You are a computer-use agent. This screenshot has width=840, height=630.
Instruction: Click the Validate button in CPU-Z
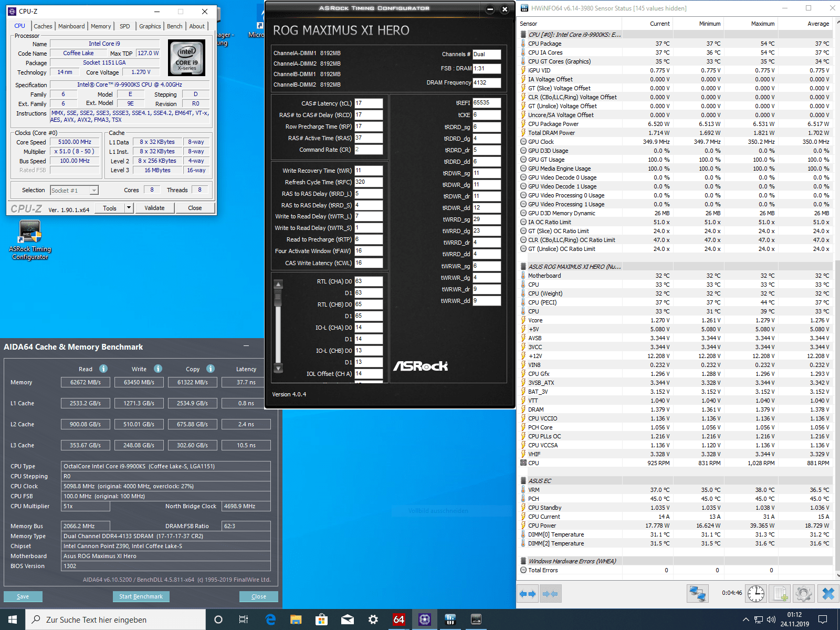pos(154,208)
